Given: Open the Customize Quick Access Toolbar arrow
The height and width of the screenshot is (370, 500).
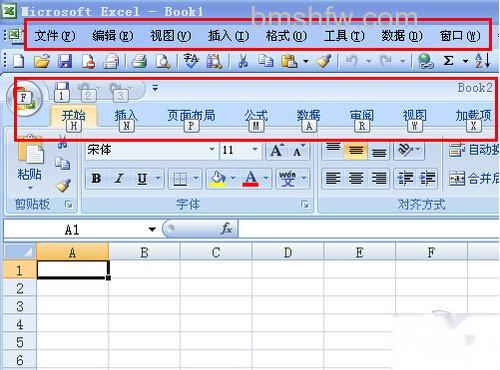Looking at the screenshot, I should [x=155, y=88].
